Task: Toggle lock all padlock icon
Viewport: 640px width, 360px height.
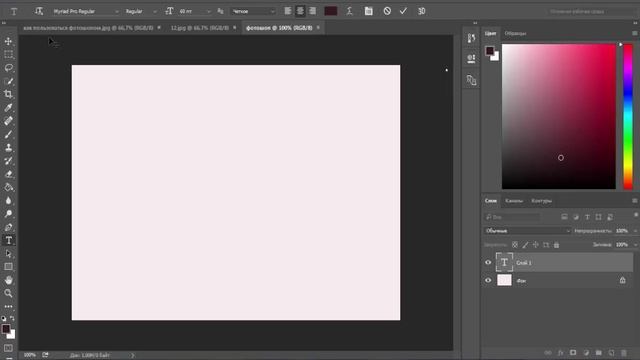Action: tap(556, 245)
